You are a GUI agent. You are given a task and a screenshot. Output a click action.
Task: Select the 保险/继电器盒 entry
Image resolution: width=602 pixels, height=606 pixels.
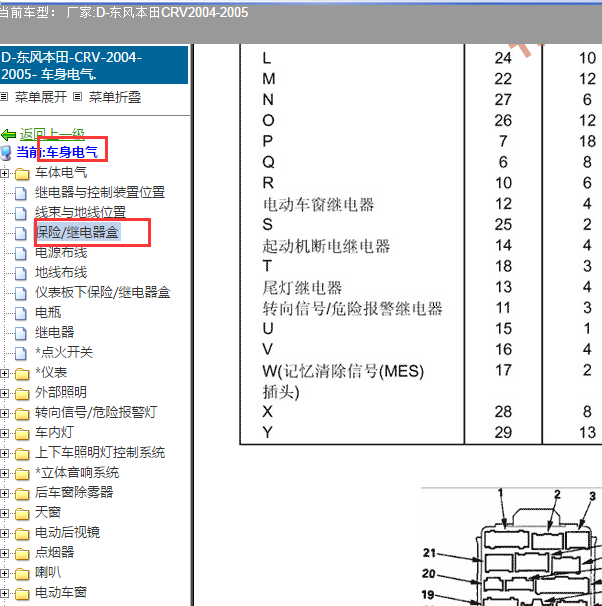pyautogui.click(x=77, y=232)
